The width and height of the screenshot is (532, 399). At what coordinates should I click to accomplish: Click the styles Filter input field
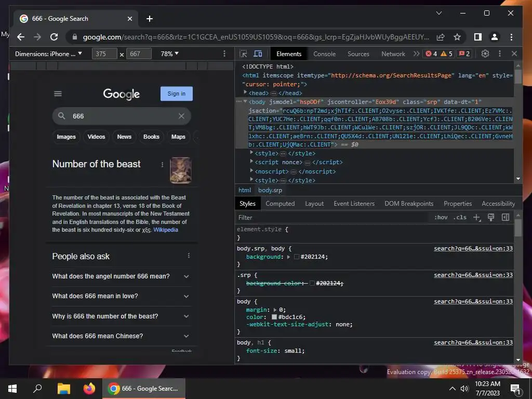[332, 218]
